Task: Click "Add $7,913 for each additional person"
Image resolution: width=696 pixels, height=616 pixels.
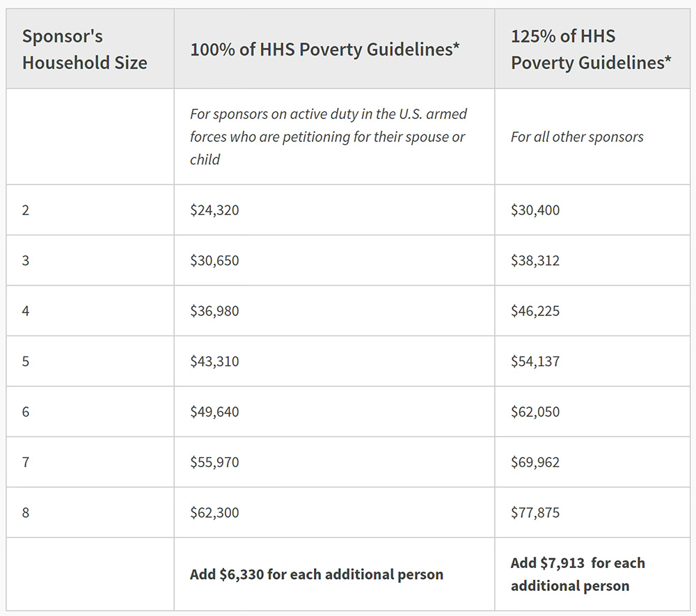Action: [578, 574]
